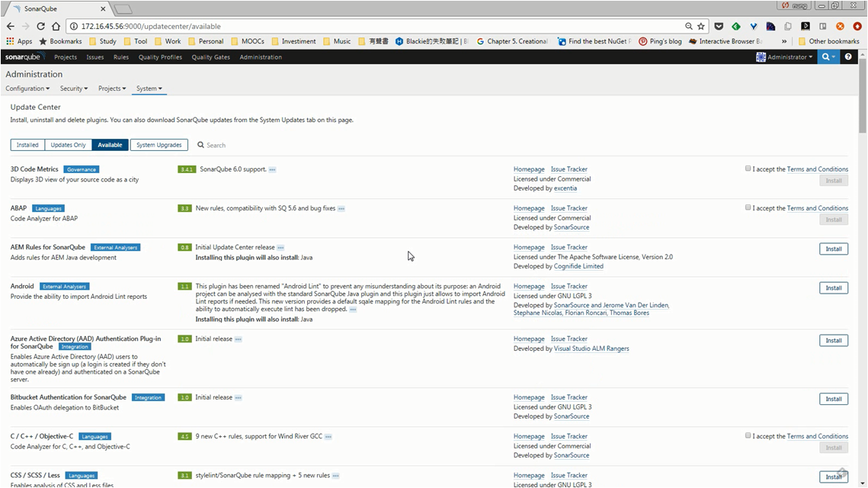Open Bitbucket Authentication Issue Tracker link
Image resolution: width=868 pixels, height=488 pixels.
point(569,398)
